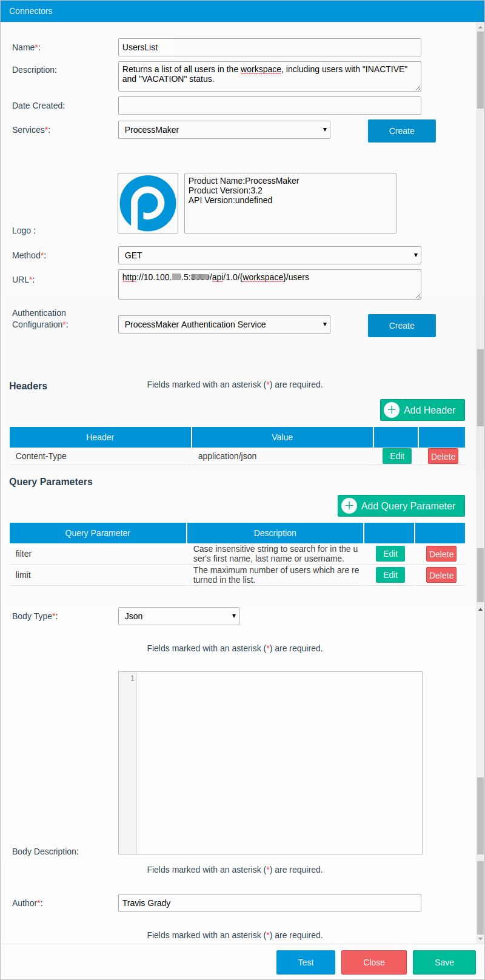Focus the Name input field

[269, 47]
